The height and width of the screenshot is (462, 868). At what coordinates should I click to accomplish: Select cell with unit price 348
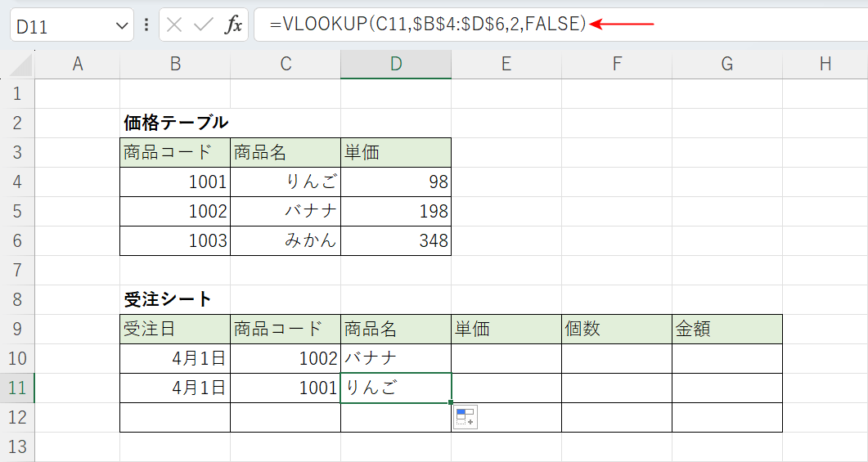(395, 240)
